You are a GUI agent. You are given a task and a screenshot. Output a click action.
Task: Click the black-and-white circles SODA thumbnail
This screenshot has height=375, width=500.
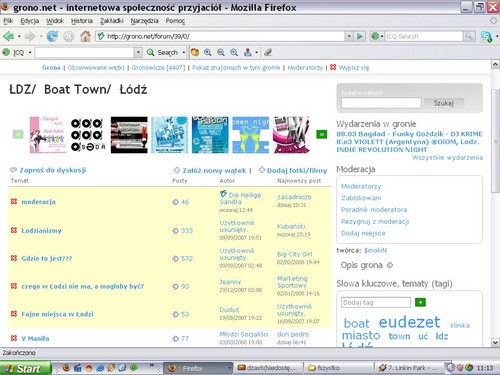(88, 135)
